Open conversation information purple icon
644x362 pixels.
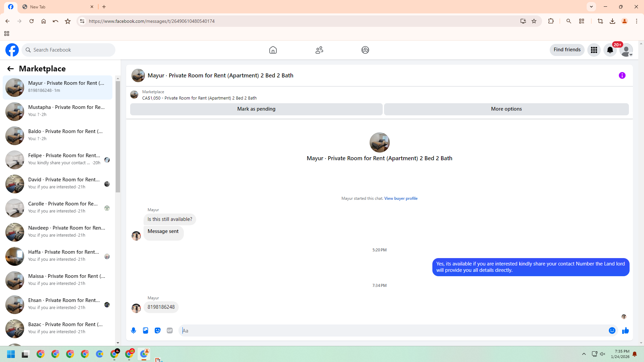click(622, 75)
